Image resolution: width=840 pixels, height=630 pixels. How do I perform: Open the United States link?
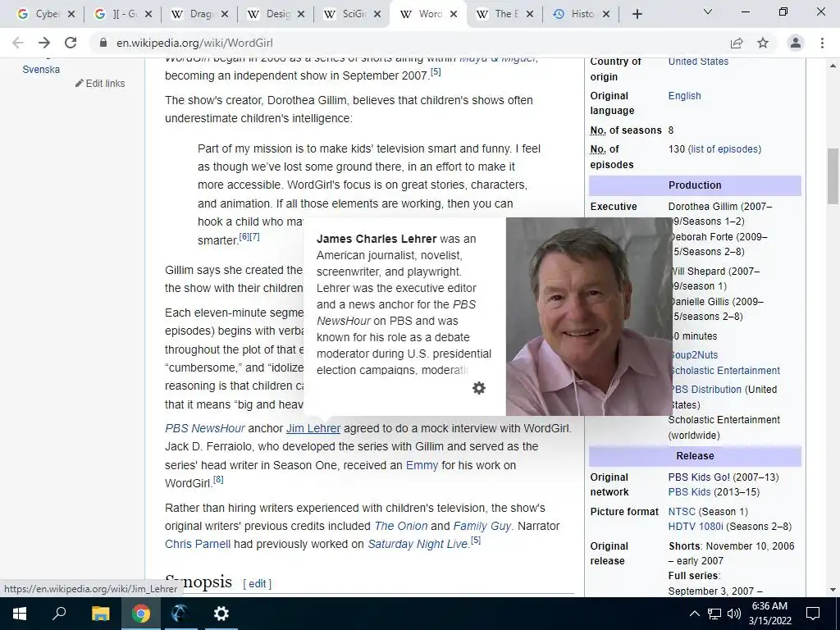[699, 62]
